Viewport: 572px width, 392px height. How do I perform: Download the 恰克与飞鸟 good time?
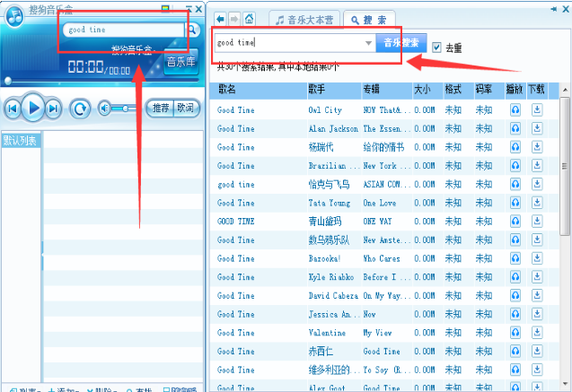[537, 184]
